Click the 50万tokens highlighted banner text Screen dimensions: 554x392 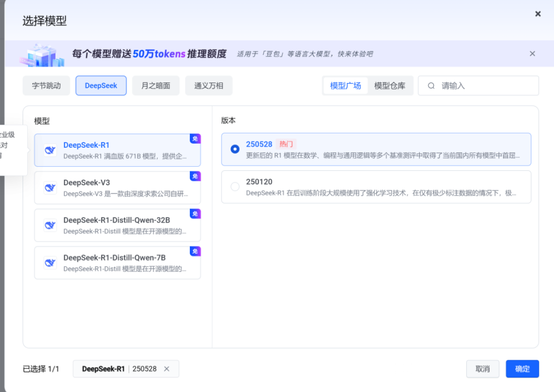[159, 54]
